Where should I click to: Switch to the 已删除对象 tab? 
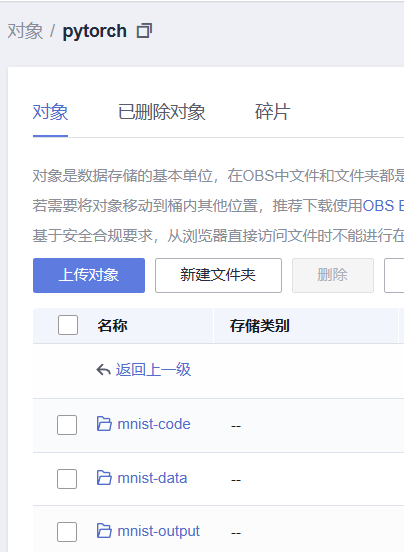point(162,112)
